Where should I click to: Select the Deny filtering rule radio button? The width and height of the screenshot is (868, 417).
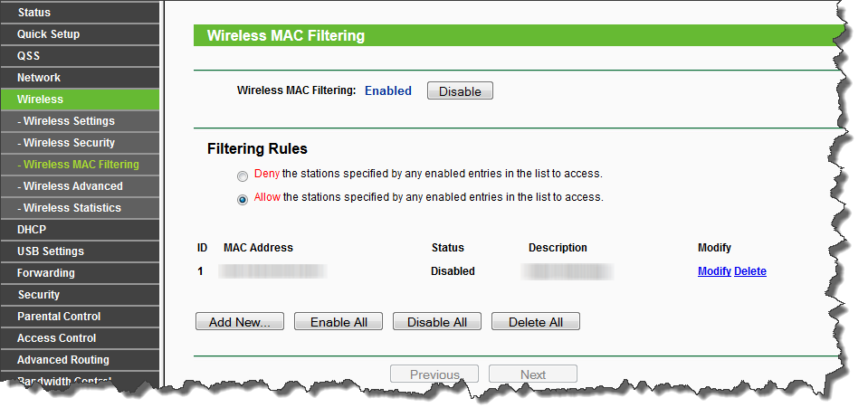pos(242,175)
